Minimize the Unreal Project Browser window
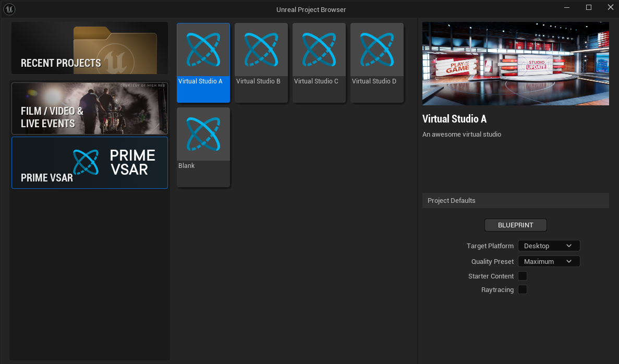Viewport: 619px width, 364px height. pos(567,7)
